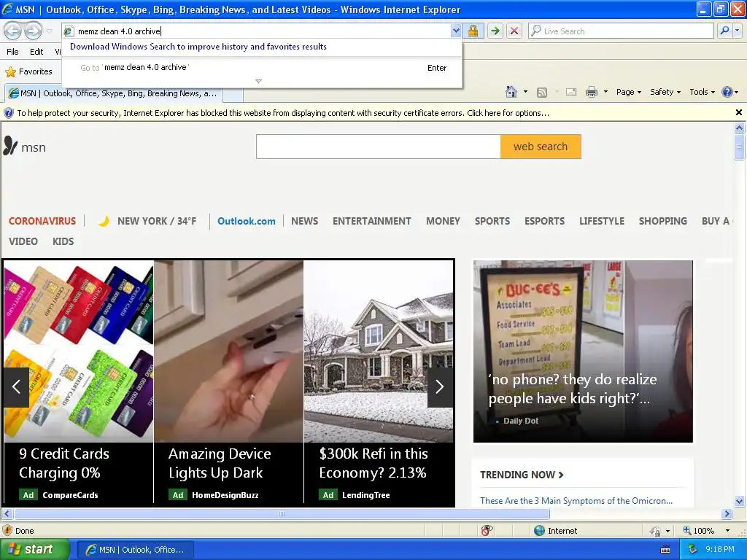
Task: Click the Back navigation arrow
Action: coord(13,31)
